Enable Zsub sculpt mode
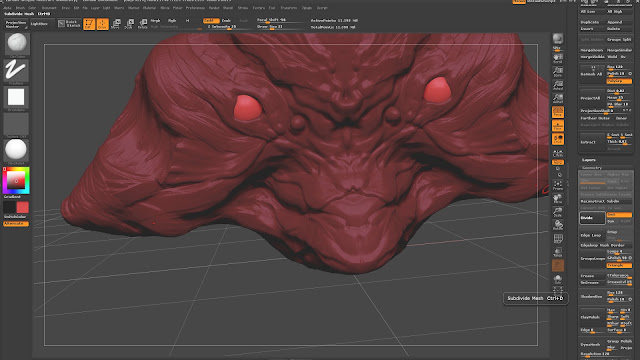 coord(227,20)
